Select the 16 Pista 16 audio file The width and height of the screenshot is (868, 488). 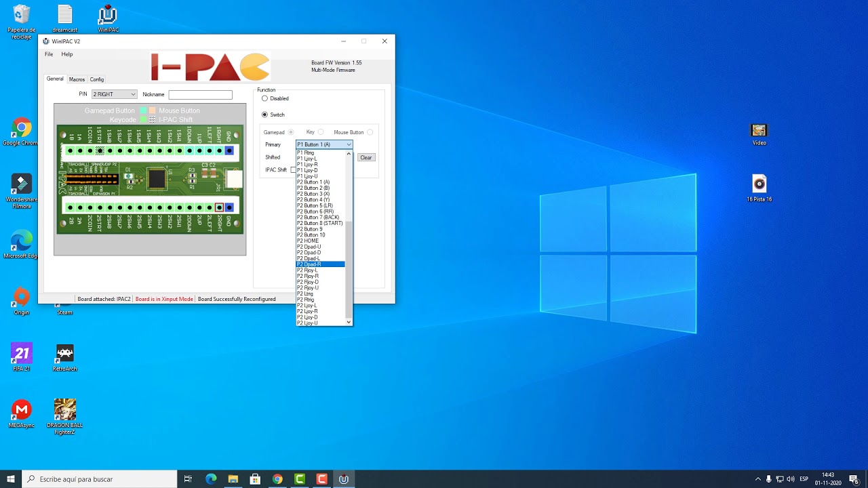pyautogui.click(x=759, y=189)
